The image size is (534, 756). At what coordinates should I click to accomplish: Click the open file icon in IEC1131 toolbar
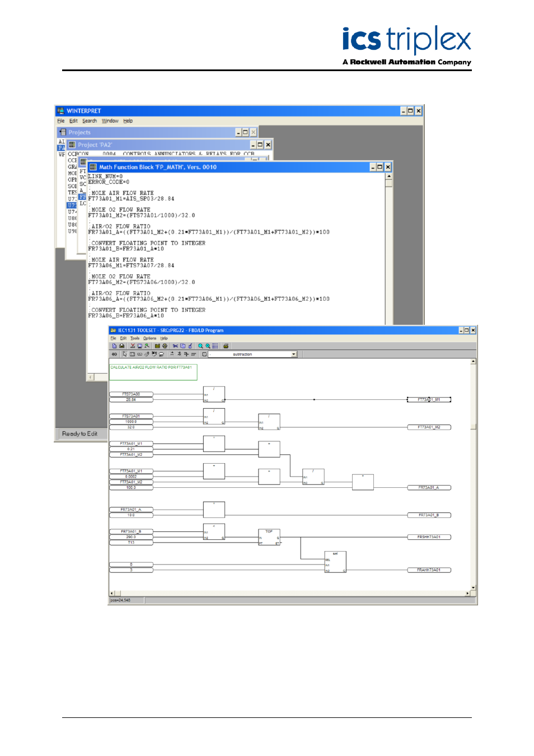coord(121,346)
